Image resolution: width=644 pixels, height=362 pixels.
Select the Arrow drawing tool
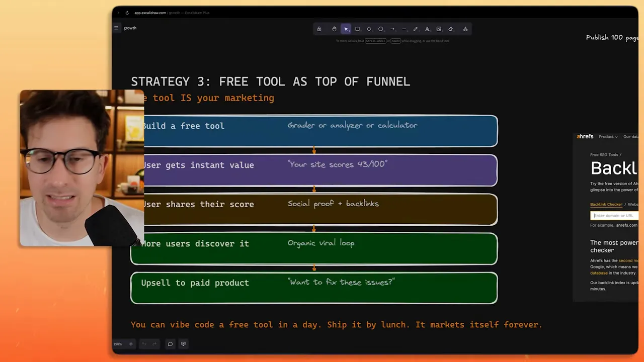[x=392, y=29]
